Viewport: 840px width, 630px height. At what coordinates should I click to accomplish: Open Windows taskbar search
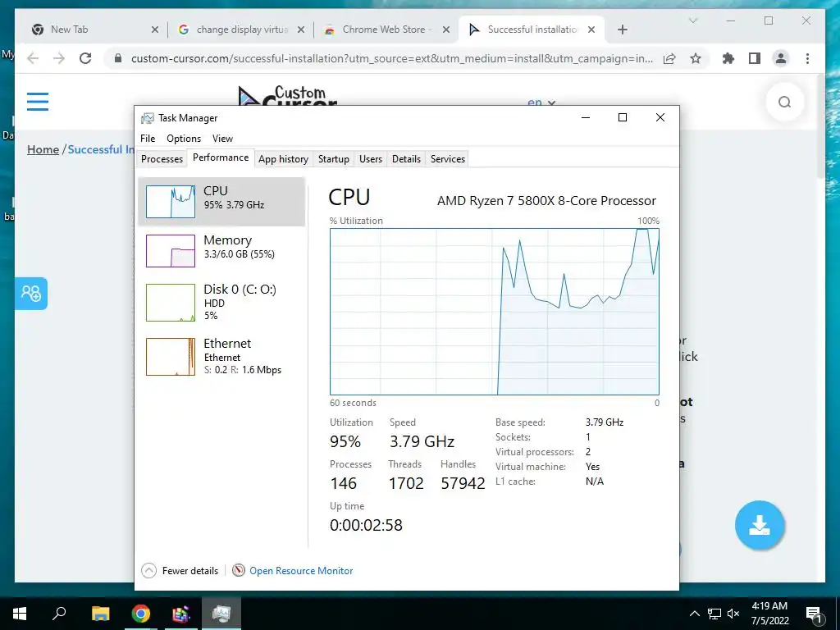point(59,614)
